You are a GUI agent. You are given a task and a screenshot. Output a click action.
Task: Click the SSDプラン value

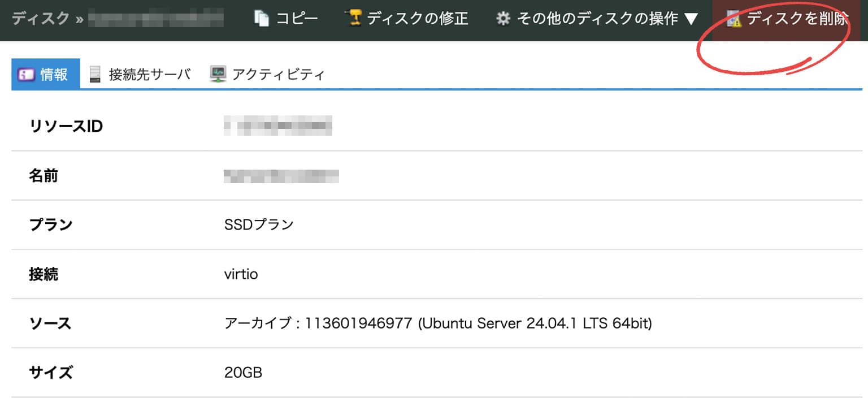(x=259, y=224)
